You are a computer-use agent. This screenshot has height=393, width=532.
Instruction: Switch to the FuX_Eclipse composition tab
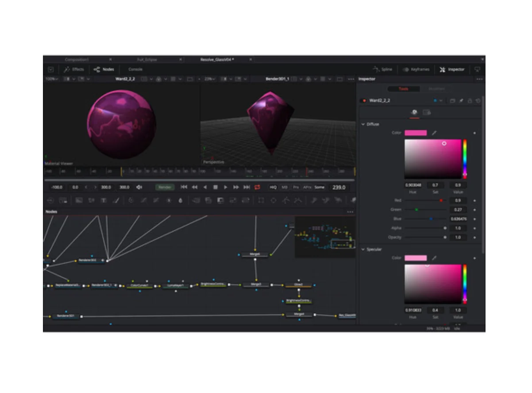pyautogui.click(x=147, y=59)
